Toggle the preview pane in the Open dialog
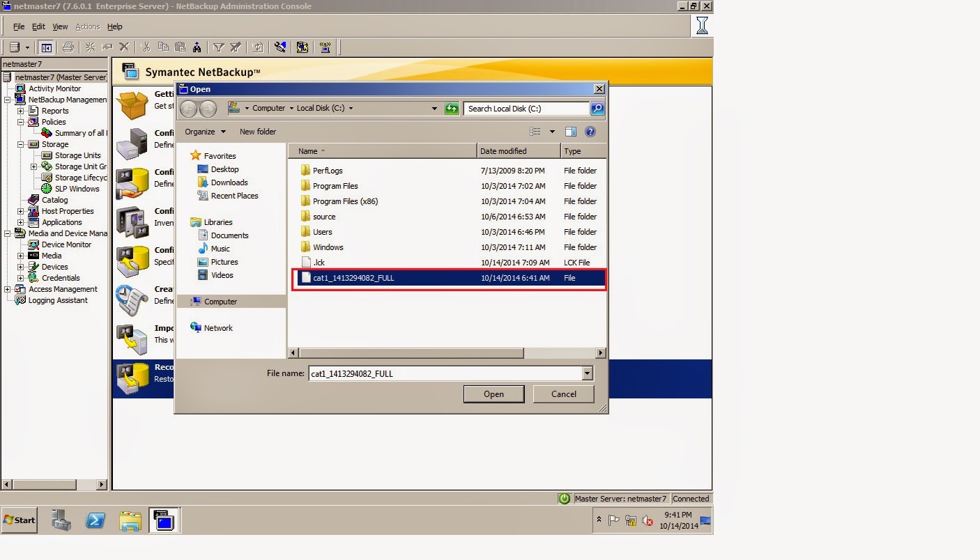The image size is (980, 560). point(569,132)
